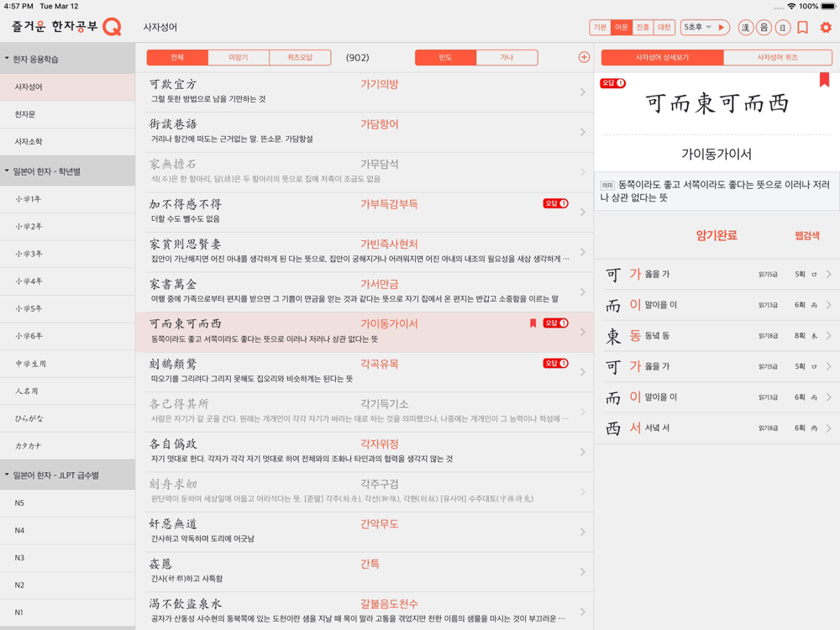Switch to the 전체 filter tab
The width and height of the screenshot is (840, 630).
pos(177,57)
